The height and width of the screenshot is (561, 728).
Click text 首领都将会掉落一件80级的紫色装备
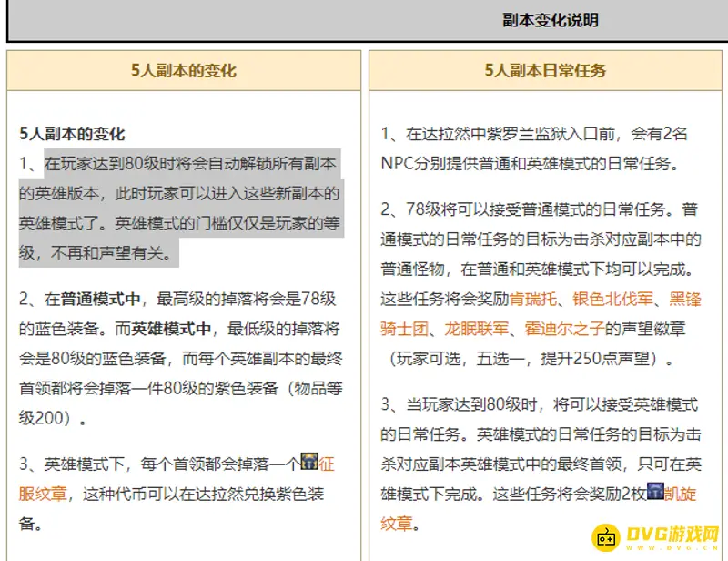148,388
